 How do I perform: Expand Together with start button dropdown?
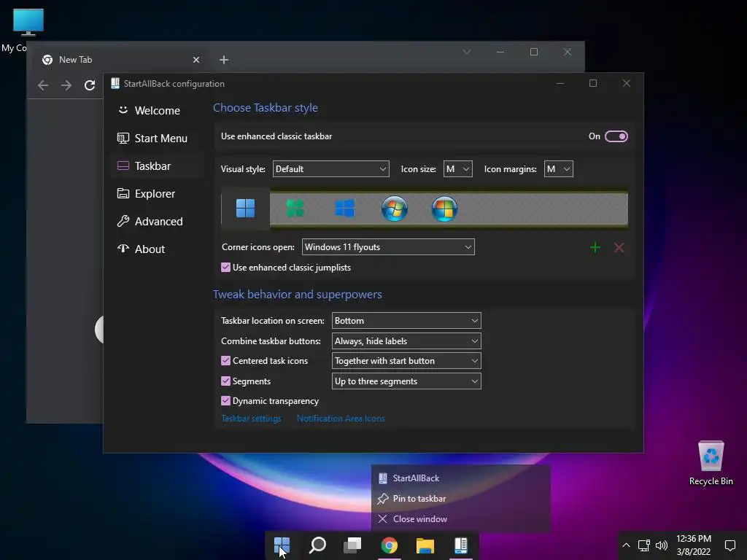[x=406, y=361]
